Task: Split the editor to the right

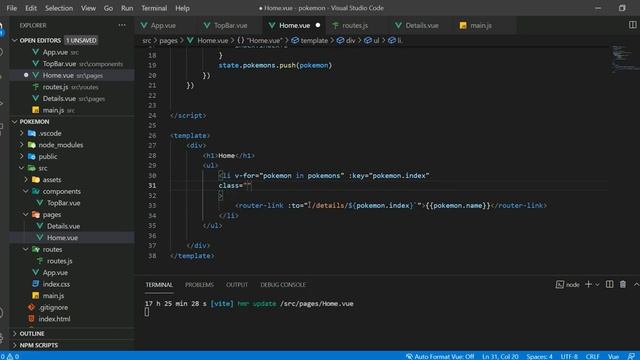Action: tap(632, 25)
